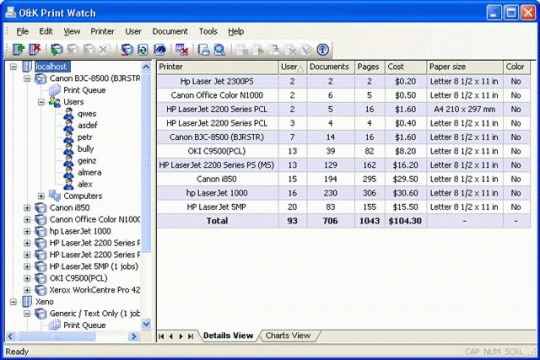Click the add printer icon with green arrow
This screenshot has width=540, height=360.
(x=56, y=50)
